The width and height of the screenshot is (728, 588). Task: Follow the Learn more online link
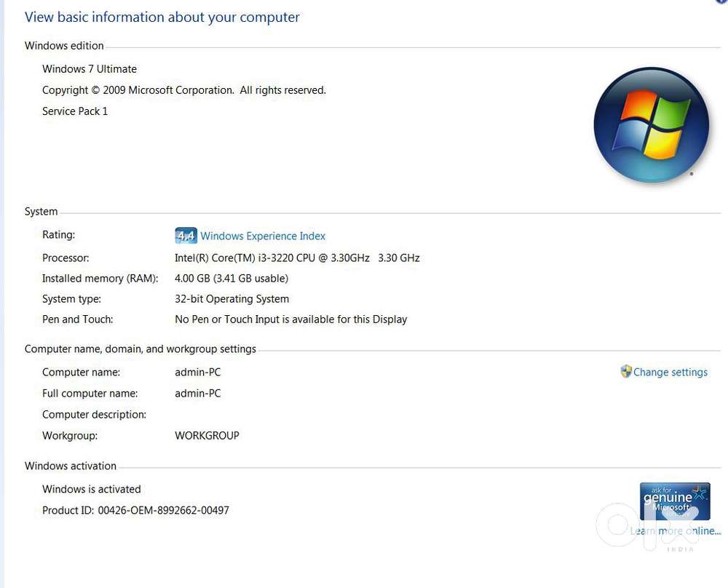click(675, 531)
